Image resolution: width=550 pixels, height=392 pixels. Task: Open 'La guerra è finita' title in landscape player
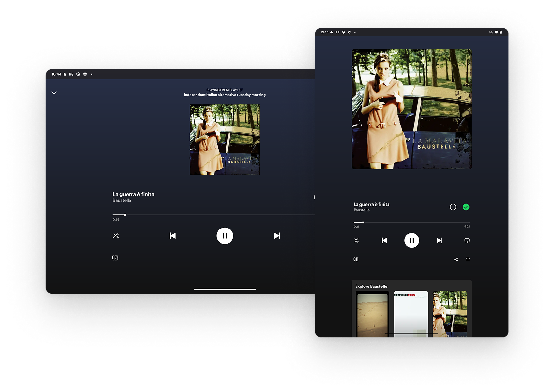coord(133,194)
